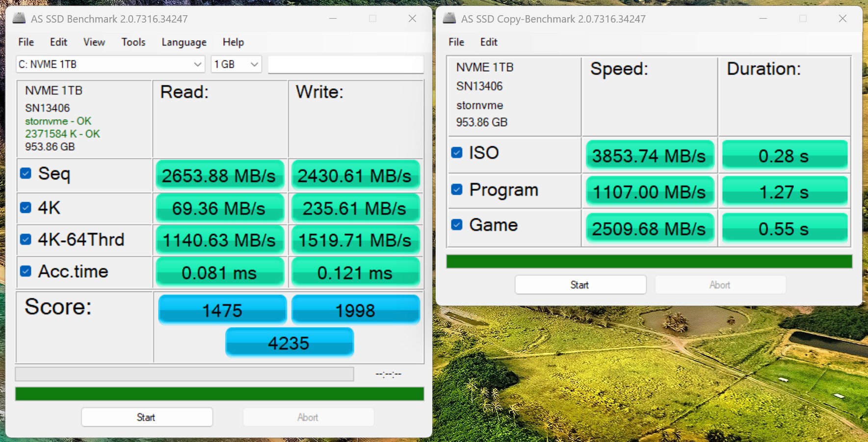
Task: Open File menu in Copy-Benchmark window
Action: tap(456, 42)
